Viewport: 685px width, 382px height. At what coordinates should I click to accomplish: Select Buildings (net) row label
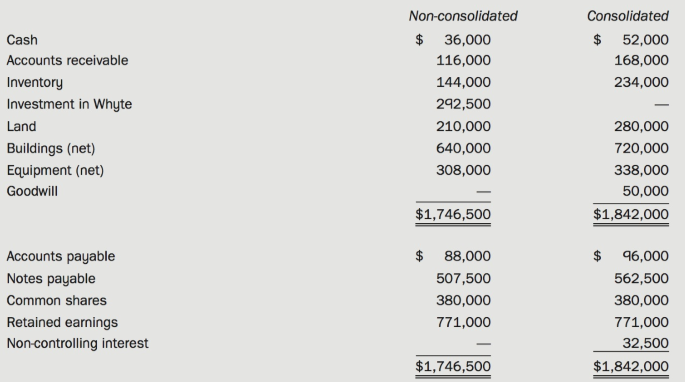pyautogui.click(x=51, y=149)
